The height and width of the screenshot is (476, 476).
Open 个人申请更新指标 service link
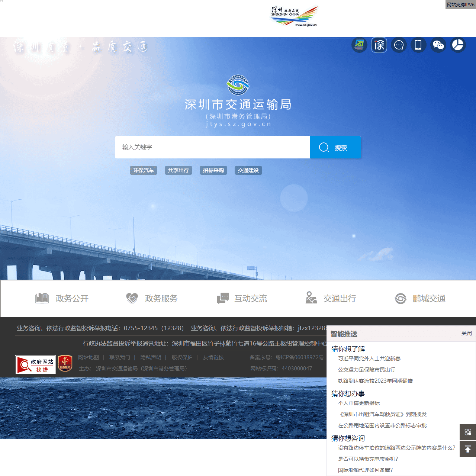pyautogui.click(x=359, y=403)
